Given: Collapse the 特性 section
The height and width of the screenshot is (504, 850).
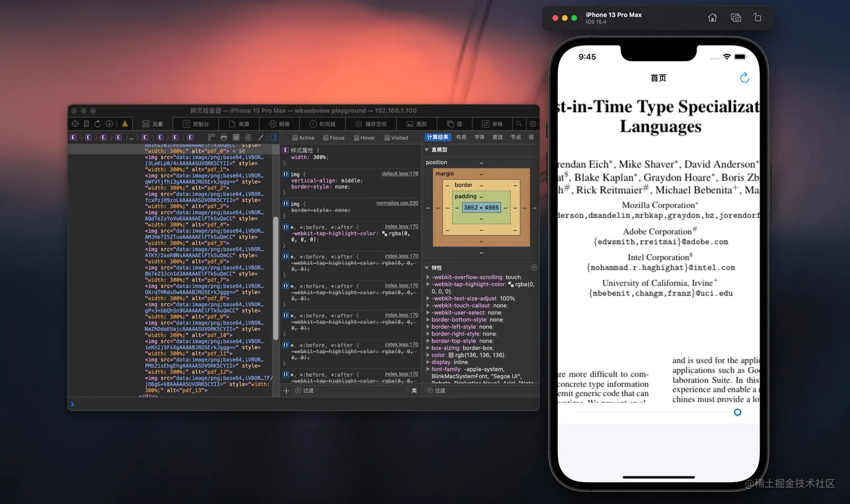Looking at the screenshot, I should 427,268.
